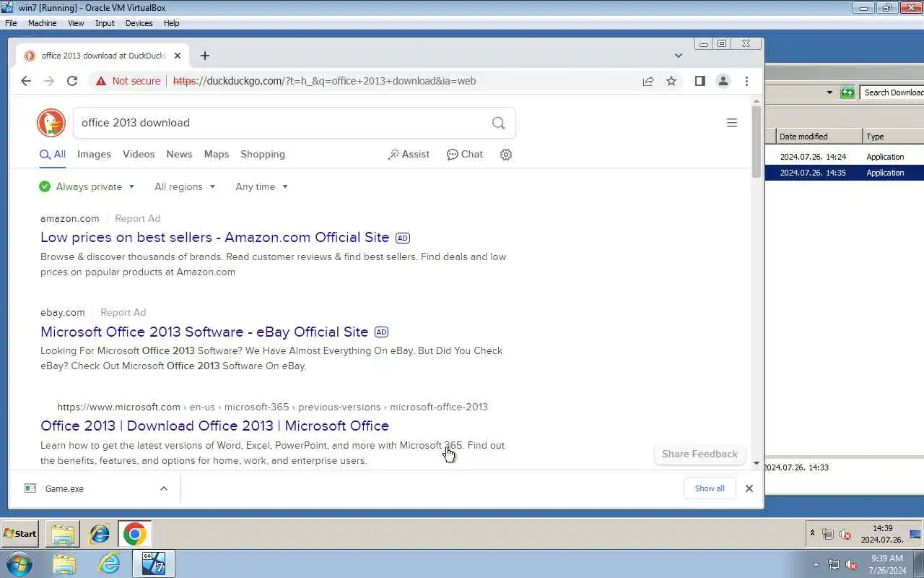Click the Chrome address bar URL
This screenshot has height=578, width=924.
[x=324, y=81]
